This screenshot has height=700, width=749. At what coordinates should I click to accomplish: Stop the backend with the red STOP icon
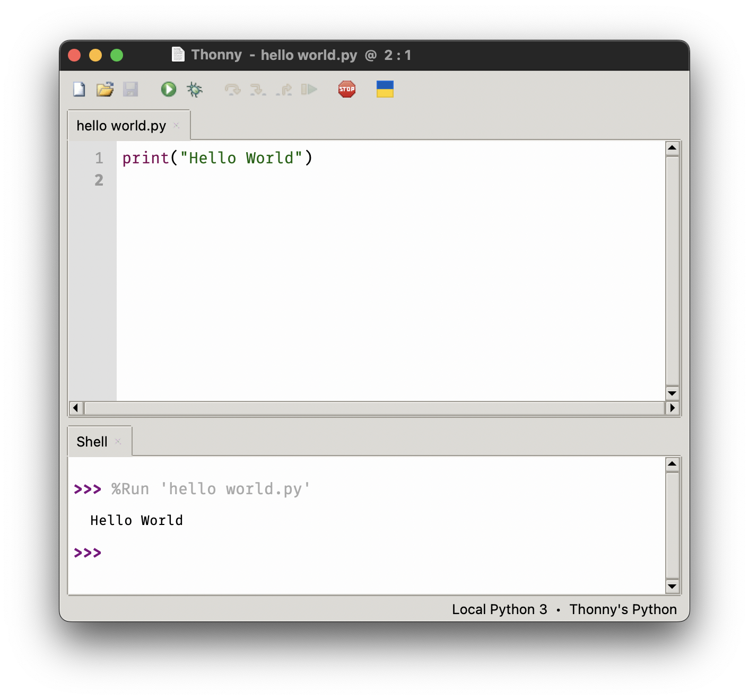pos(347,89)
